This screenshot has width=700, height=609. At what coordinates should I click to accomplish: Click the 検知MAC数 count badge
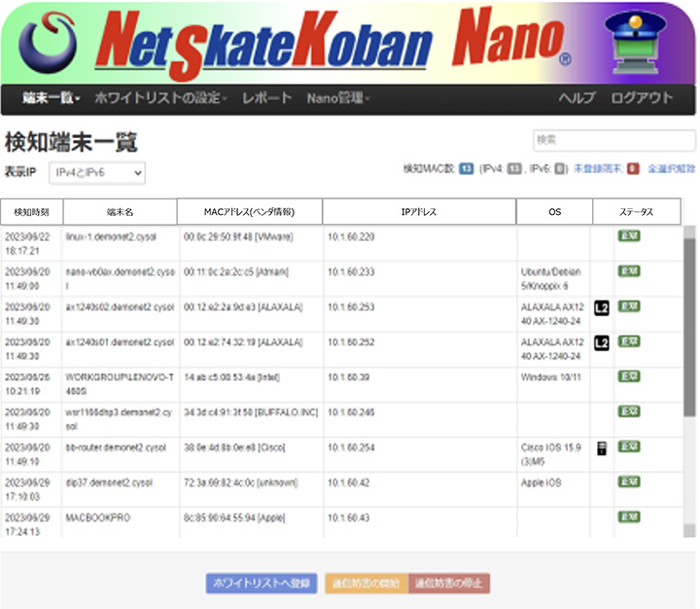point(466,169)
